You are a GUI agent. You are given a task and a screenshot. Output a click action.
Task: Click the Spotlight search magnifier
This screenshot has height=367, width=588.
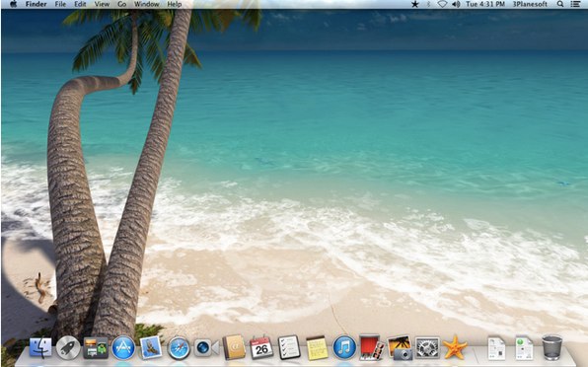[x=559, y=4]
